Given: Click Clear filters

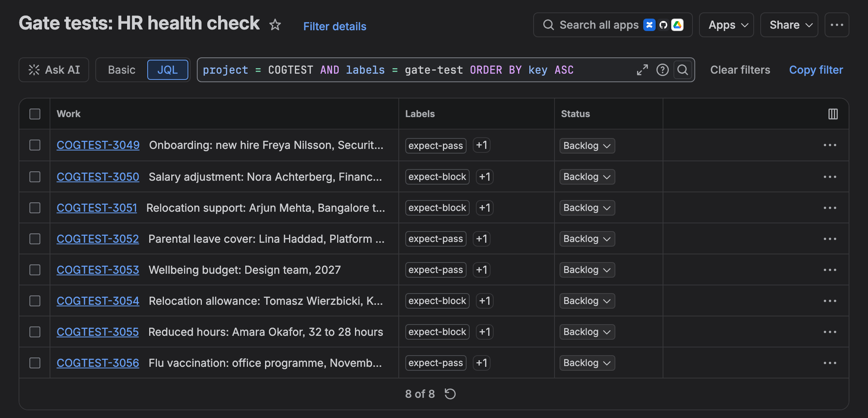Looking at the screenshot, I should (740, 70).
